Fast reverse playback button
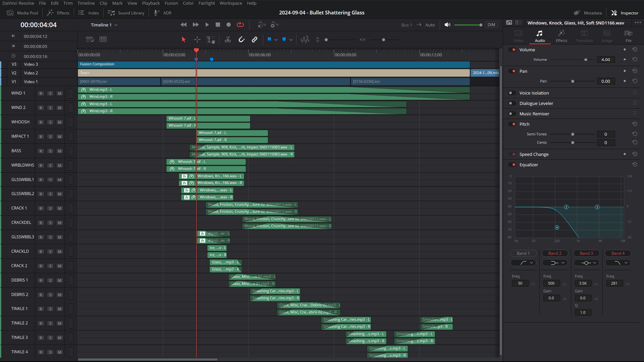This screenshot has width=644, height=362. (x=183, y=25)
